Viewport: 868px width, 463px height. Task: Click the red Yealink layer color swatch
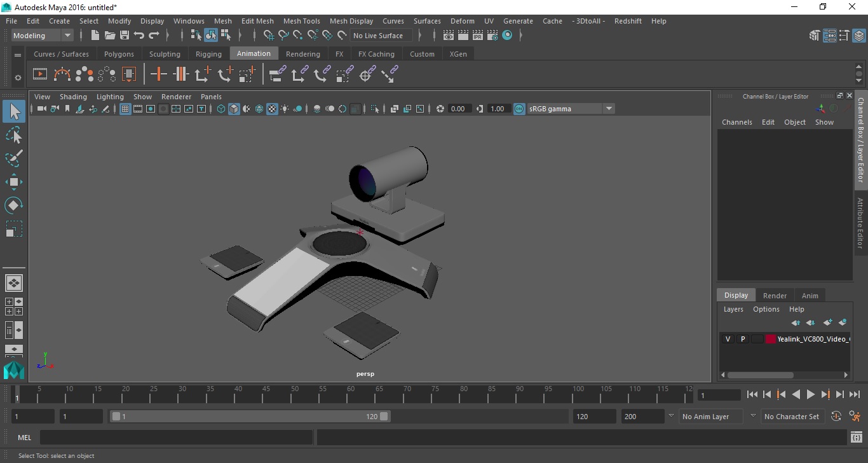(771, 339)
